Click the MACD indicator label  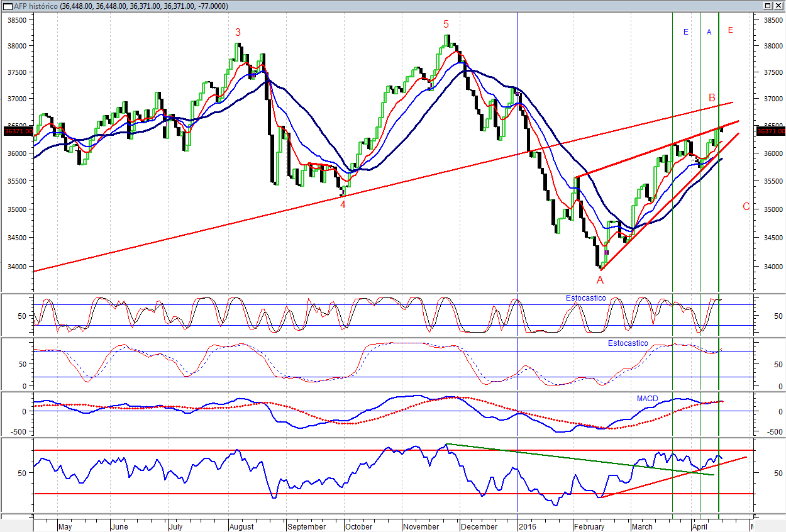coord(647,399)
